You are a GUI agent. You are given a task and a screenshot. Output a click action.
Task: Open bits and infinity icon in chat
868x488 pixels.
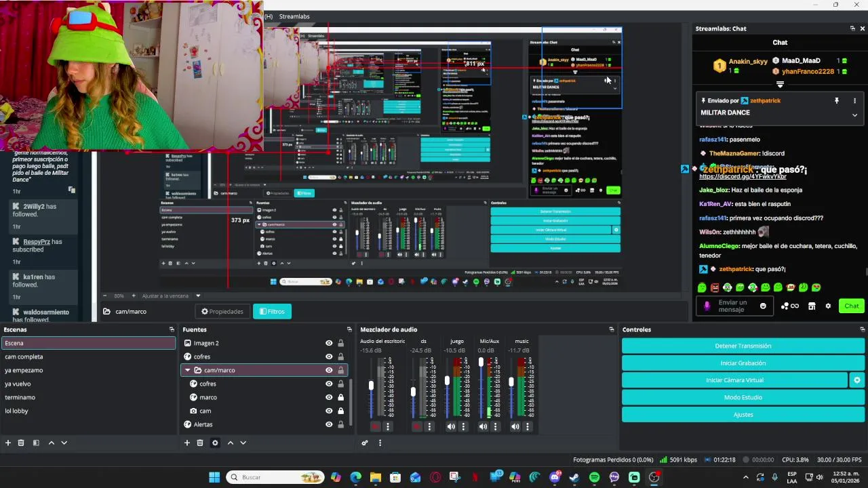pyautogui.click(x=790, y=306)
